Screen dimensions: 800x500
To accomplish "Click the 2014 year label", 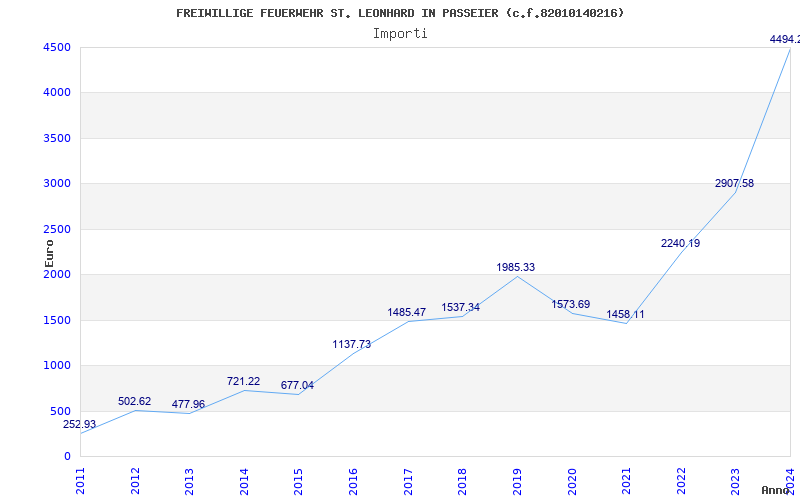I will (x=244, y=482).
